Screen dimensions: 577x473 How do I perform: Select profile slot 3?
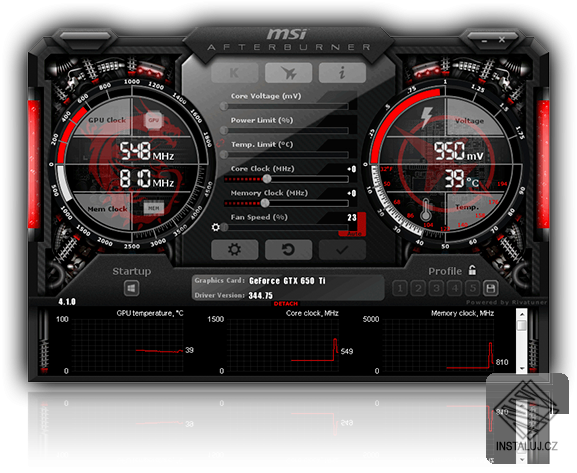(436, 288)
